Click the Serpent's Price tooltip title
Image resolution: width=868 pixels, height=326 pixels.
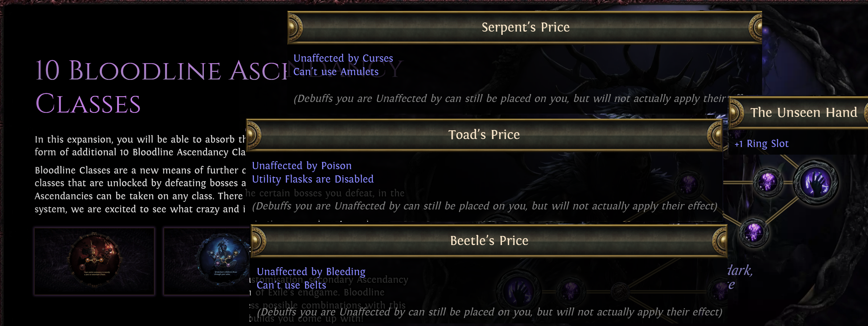pos(525,27)
